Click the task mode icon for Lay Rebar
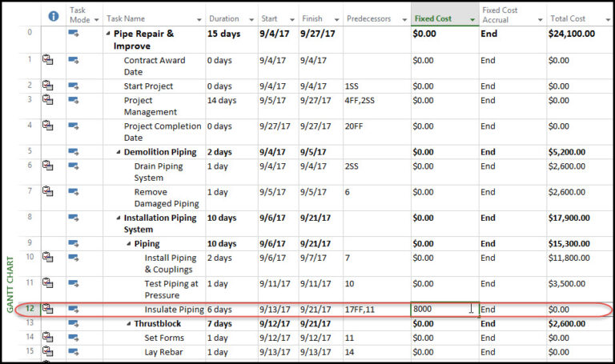The height and width of the screenshot is (364, 615). (x=74, y=352)
